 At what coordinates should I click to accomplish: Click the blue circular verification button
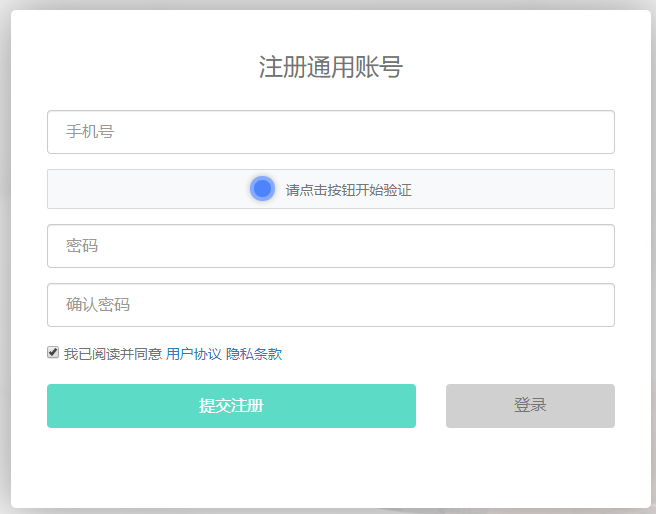click(262, 188)
